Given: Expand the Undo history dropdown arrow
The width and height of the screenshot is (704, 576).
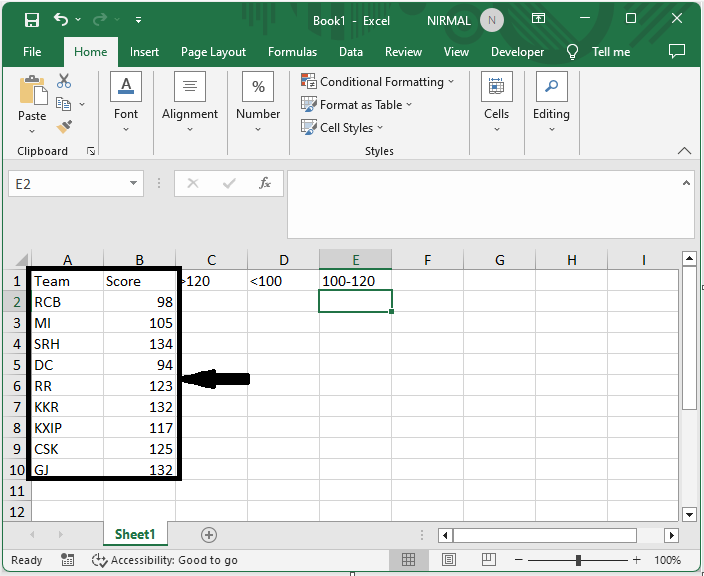Looking at the screenshot, I should [x=78, y=19].
